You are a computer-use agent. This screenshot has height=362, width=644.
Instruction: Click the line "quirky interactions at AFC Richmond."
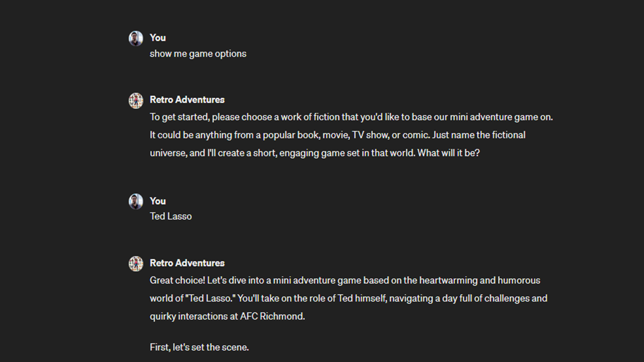[x=227, y=317]
